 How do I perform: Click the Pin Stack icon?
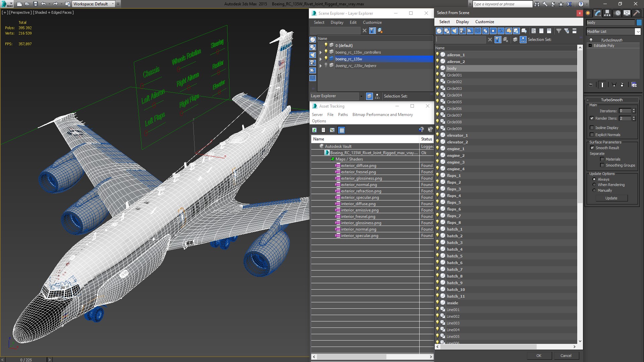pos(591,85)
